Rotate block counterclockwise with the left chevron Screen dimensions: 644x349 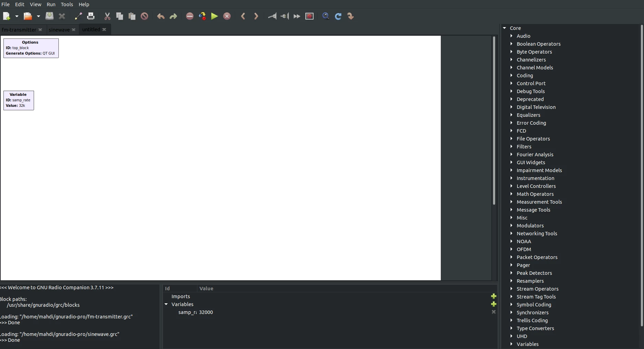point(243,16)
